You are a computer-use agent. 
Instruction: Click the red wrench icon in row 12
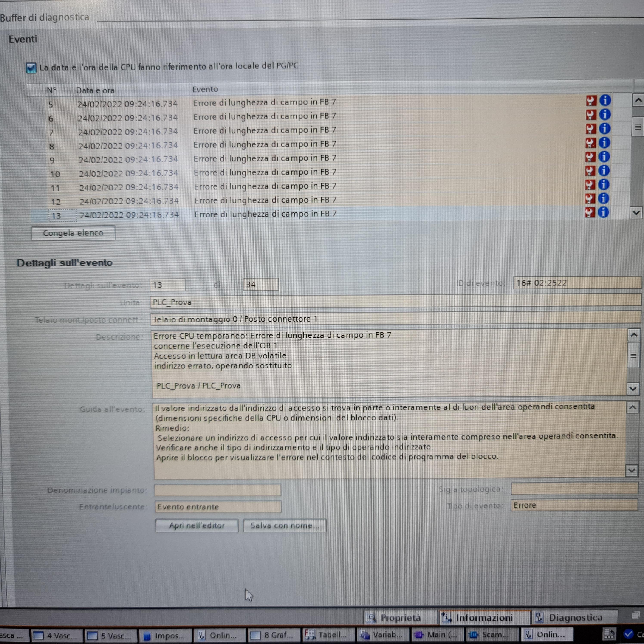590,199
